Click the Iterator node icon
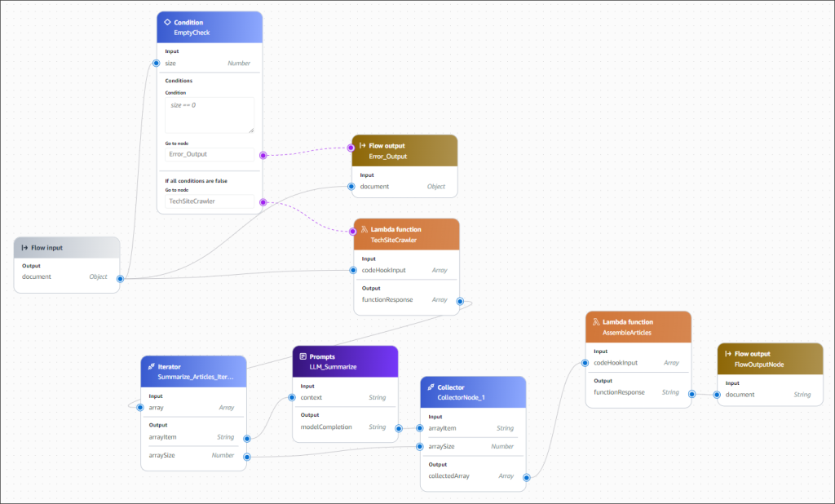Viewport: 835px width, 504px height. coord(151,366)
